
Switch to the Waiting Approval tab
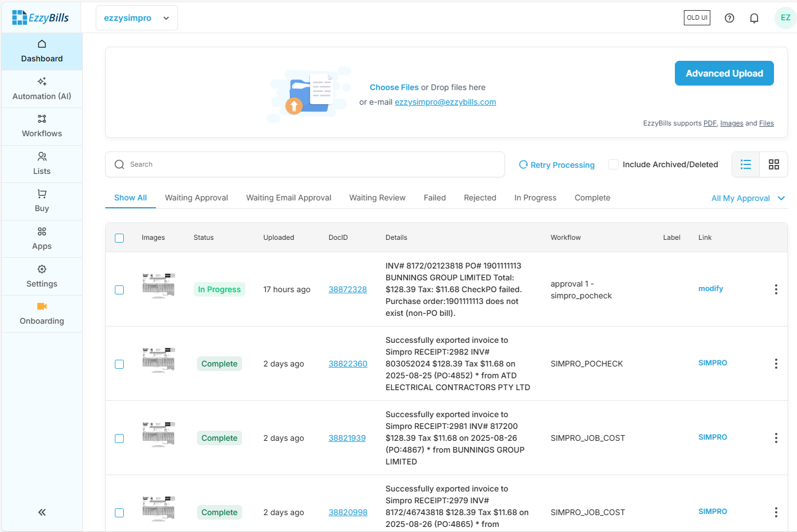(196, 198)
